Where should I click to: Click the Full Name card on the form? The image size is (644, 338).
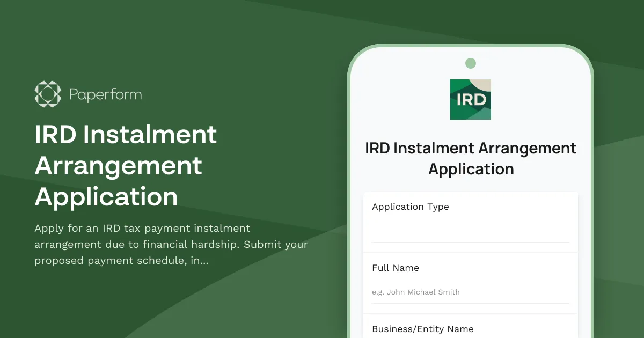471,279
